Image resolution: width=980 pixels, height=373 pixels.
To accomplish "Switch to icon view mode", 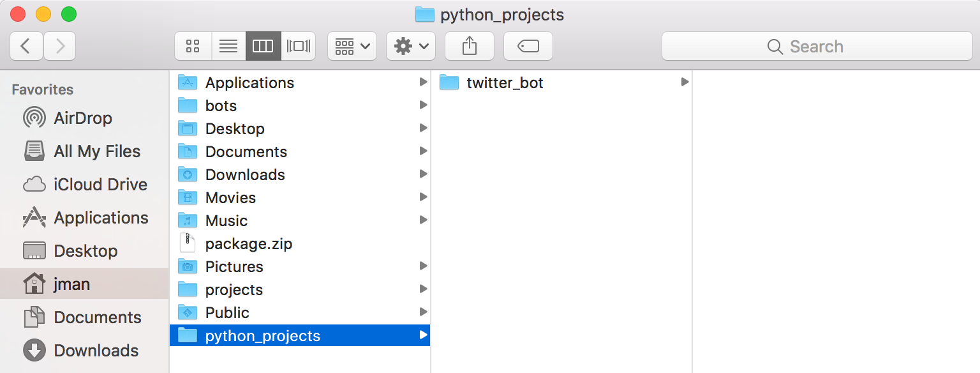I will pos(193,46).
